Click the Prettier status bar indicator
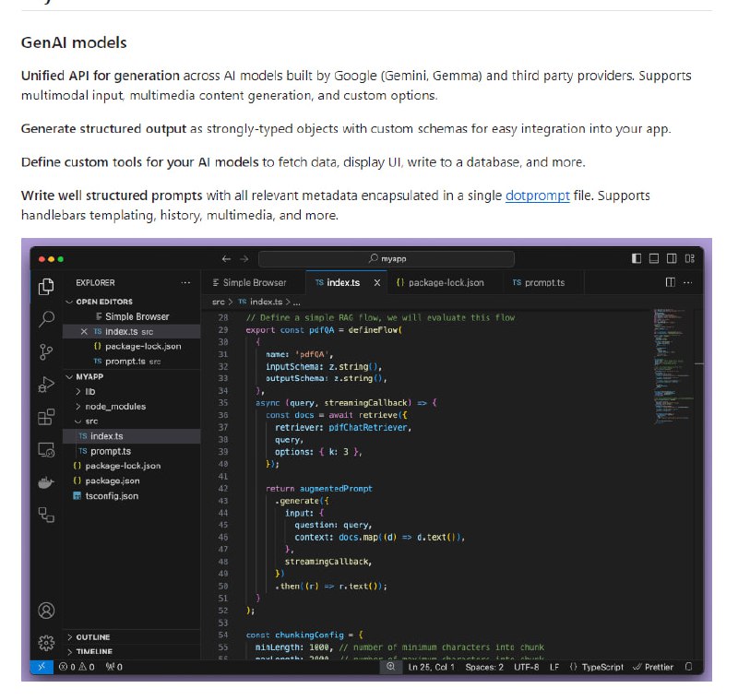The height and width of the screenshot is (700, 738). [x=658, y=666]
